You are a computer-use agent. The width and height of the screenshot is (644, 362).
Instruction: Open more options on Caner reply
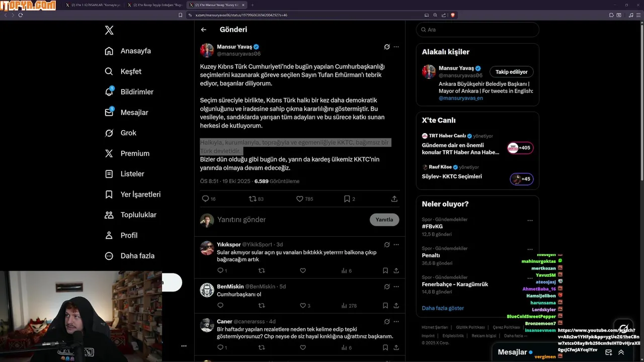click(x=396, y=321)
